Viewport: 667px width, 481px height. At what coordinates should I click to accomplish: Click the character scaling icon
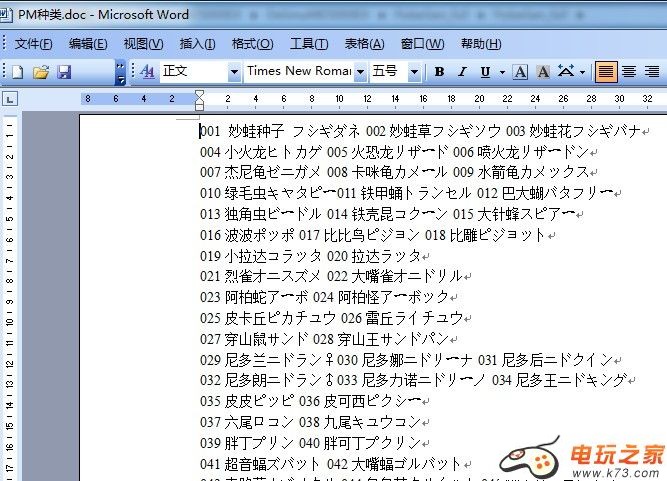(567, 72)
